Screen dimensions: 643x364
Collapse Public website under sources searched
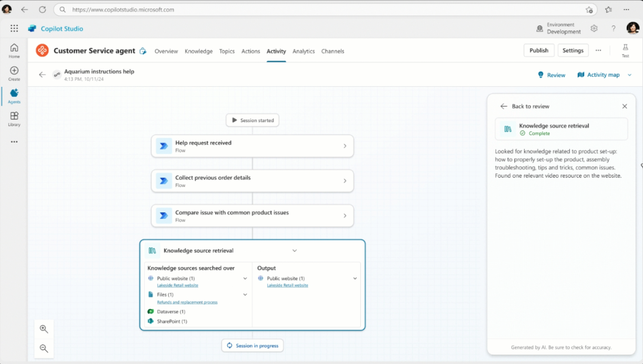pyautogui.click(x=245, y=278)
